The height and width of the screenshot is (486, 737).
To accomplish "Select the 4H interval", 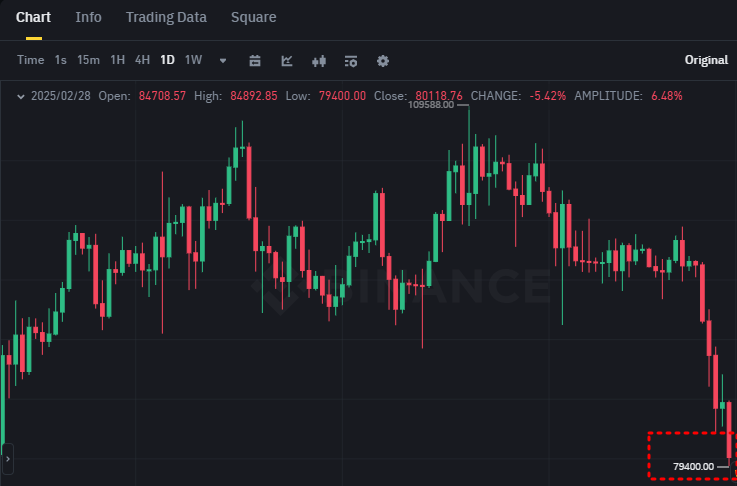I will click(x=142, y=60).
